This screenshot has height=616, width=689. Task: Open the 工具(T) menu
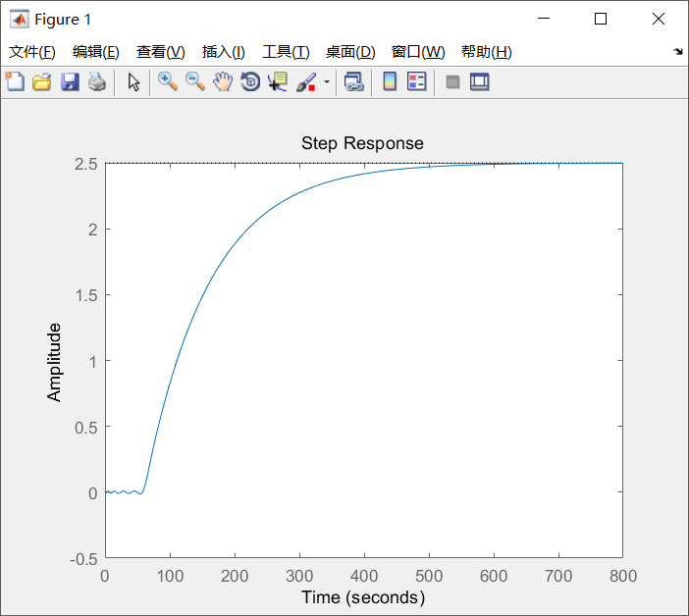pyautogui.click(x=286, y=52)
